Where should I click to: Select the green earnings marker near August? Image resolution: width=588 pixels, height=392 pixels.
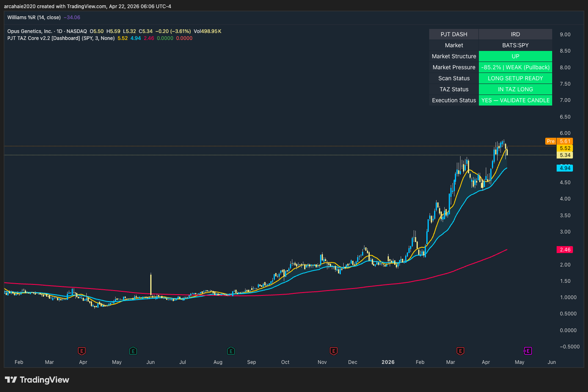click(231, 351)
